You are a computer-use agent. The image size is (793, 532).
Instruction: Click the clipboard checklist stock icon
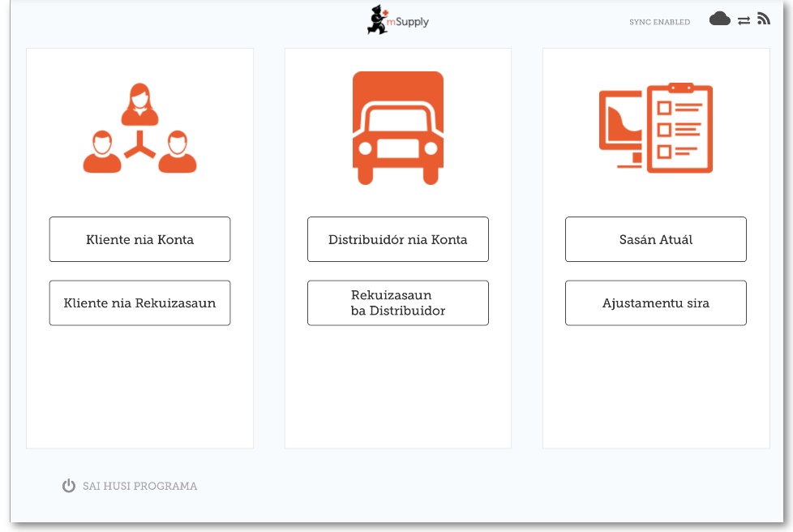679,127
